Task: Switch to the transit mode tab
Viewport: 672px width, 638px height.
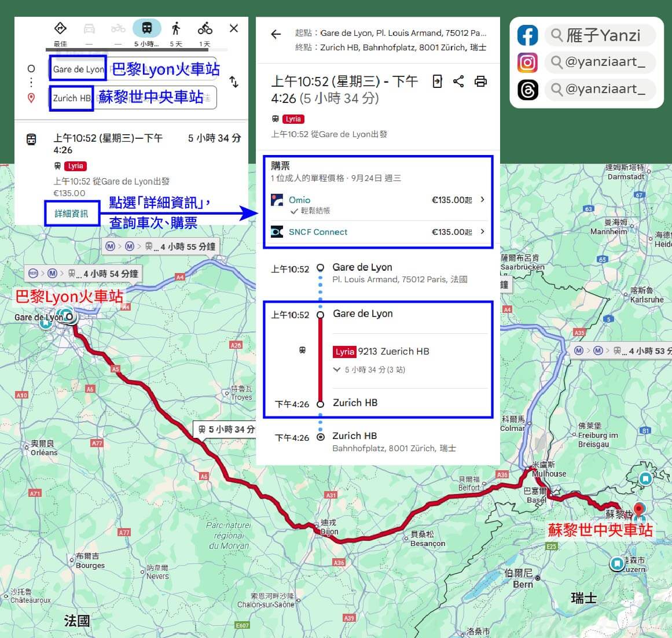Action: coord(147,27)
